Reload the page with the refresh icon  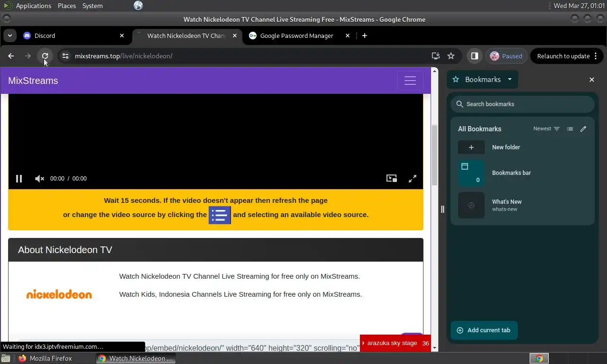point(45,56)
